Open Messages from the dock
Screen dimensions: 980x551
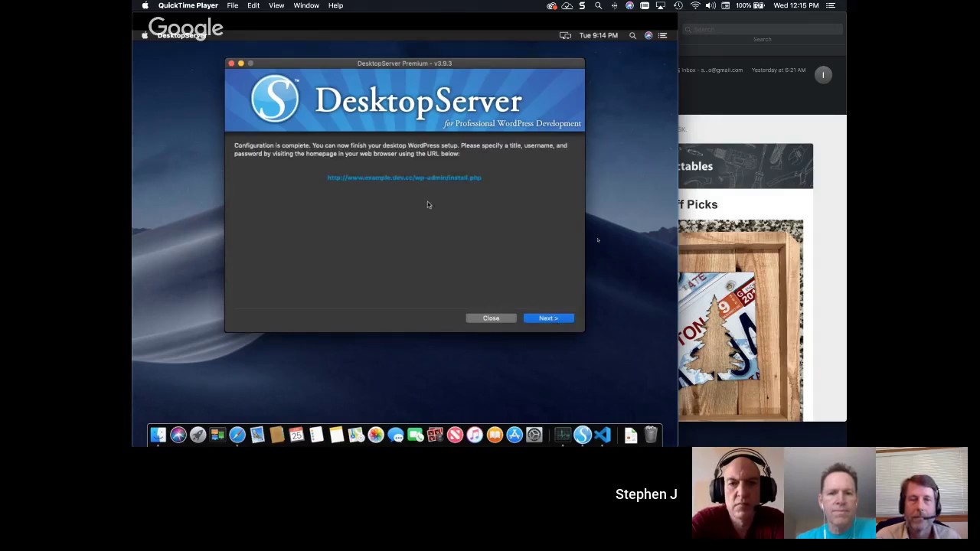pos(396,435)
